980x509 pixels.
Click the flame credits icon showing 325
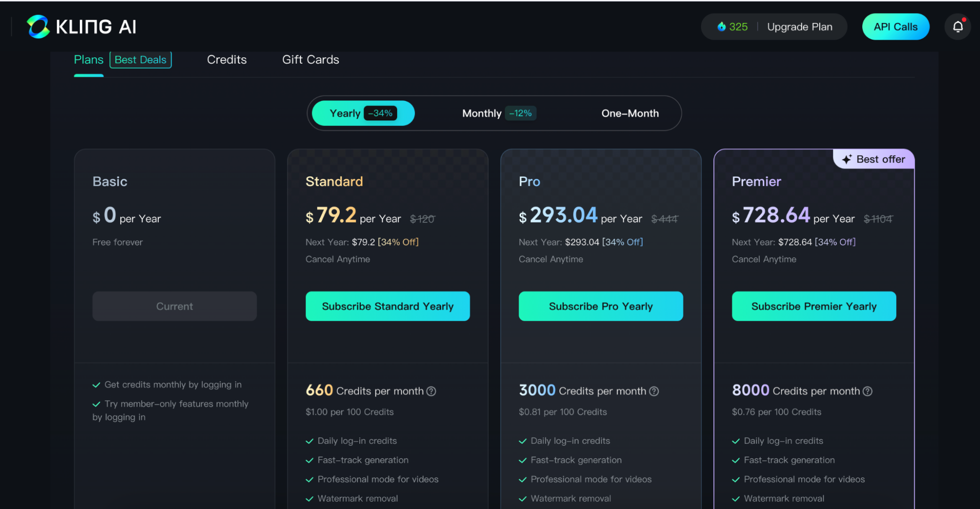722,26
